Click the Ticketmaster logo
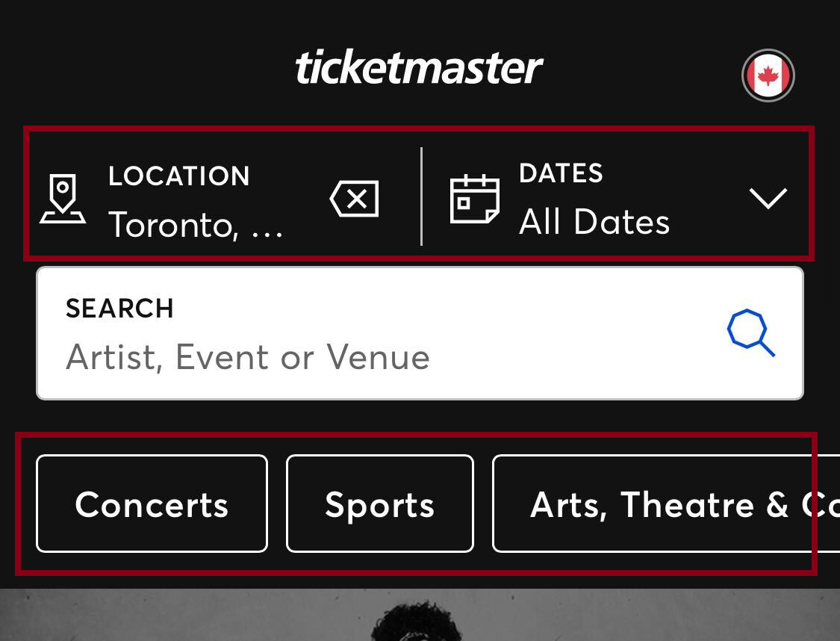 (x=420, y=66)
